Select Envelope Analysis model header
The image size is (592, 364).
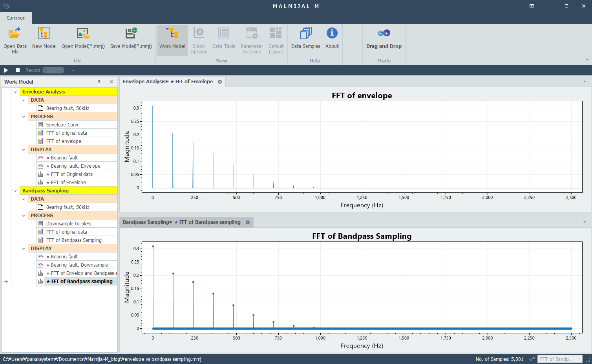click(68, 92)
